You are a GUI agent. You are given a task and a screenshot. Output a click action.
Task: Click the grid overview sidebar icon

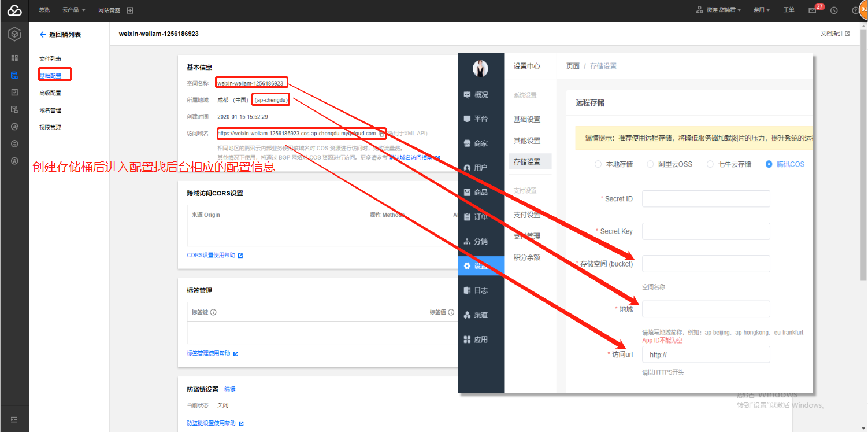point(14,58)
